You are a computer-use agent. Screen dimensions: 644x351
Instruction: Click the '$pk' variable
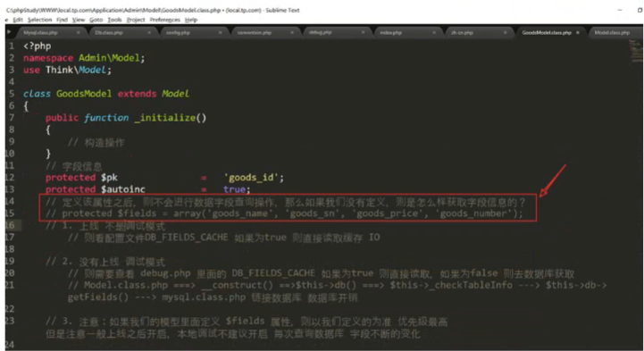109,178
